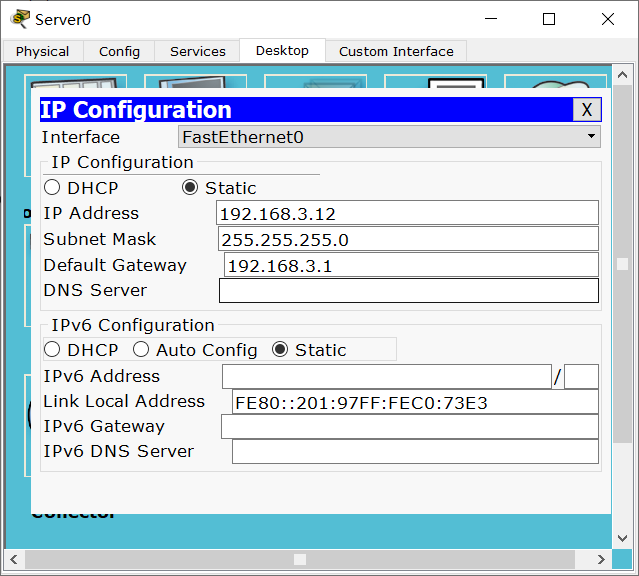Click the horizontal scrollbar left arrow
Viewport: 639px width, 576px height.
click(14, 559)
